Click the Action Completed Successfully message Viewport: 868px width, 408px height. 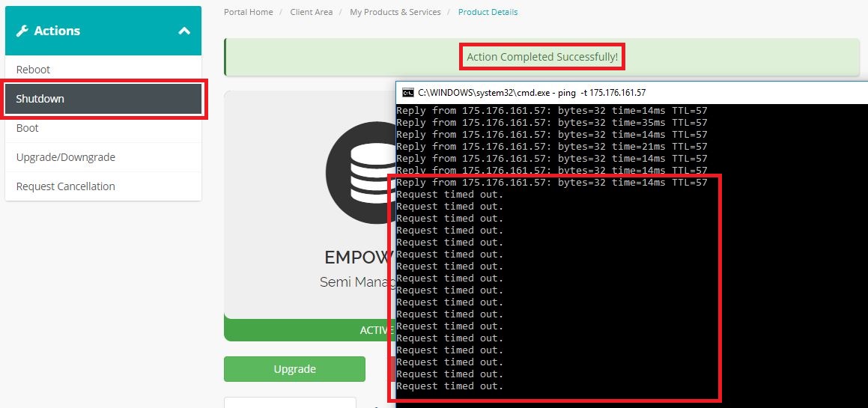tap(542, 57)
